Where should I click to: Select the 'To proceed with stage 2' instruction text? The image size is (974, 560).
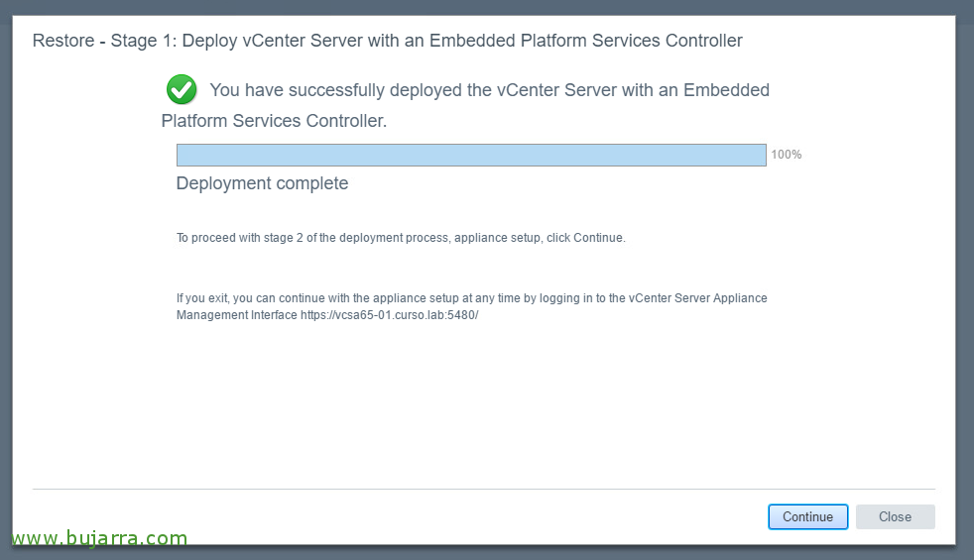[x=401, y=238]
